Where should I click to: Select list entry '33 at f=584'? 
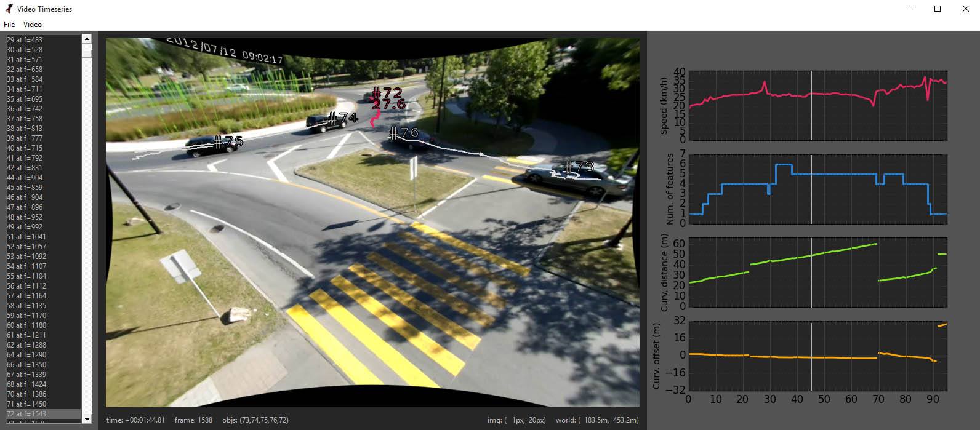pos(43,79)
